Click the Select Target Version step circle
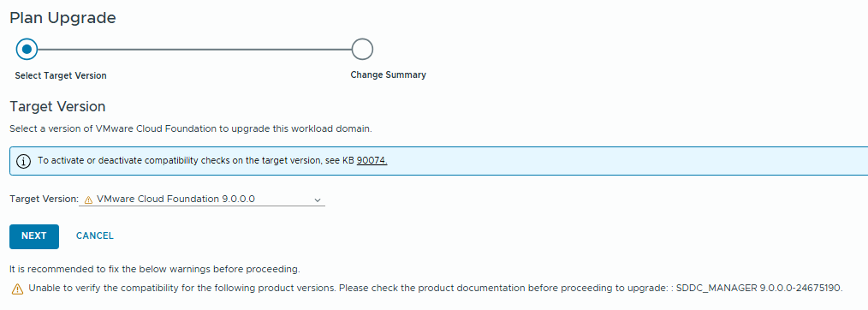The width and height of the screenshot is (868, 310). [27, 50]
